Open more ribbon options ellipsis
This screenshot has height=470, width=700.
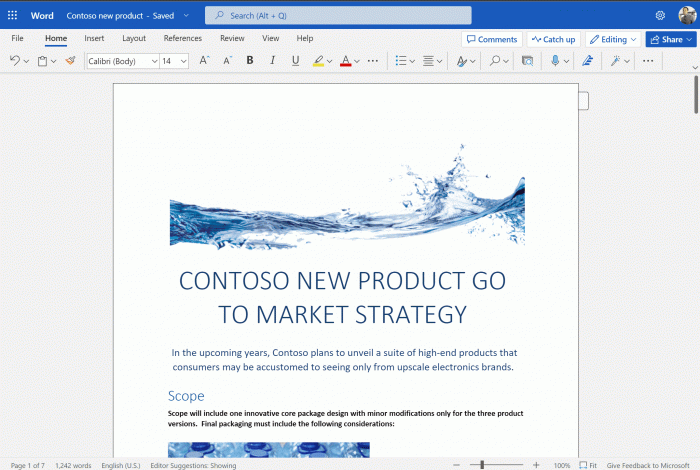tap(648, 61)
